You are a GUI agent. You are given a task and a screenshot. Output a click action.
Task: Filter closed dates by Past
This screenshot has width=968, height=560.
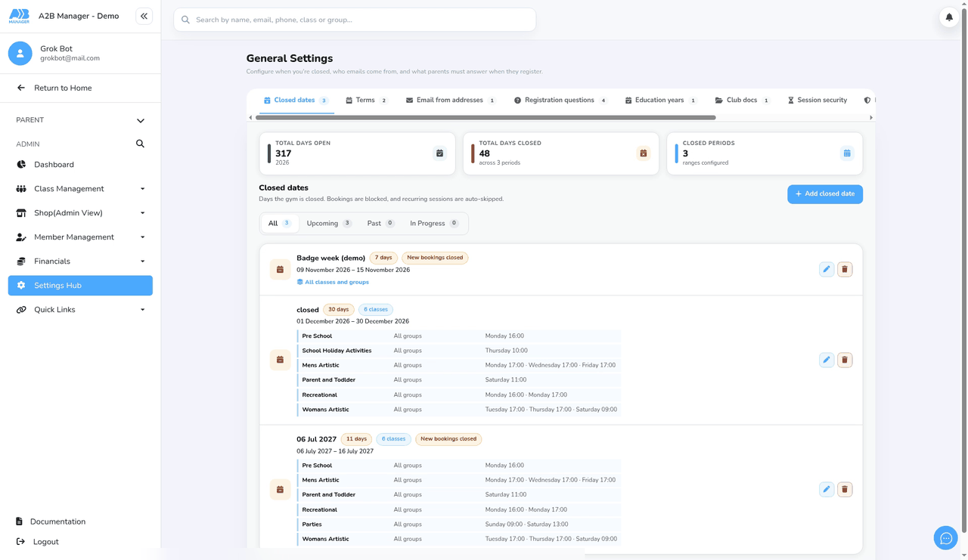(380, 224)
